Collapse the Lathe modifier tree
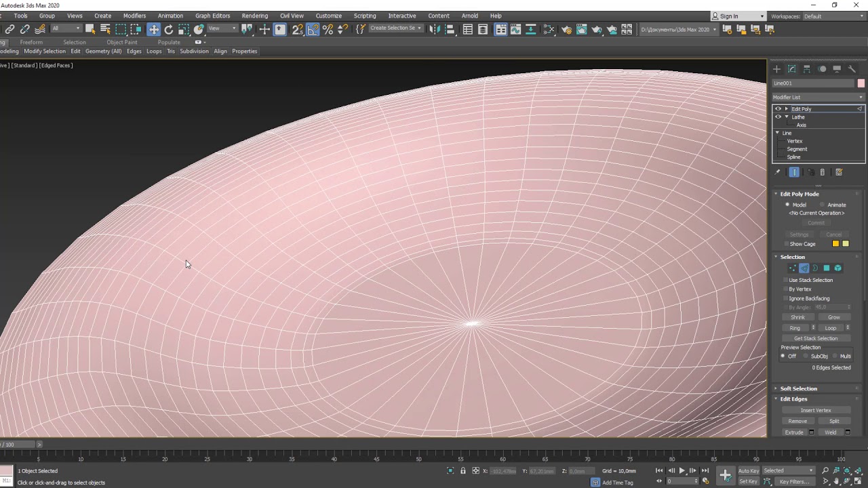Screen dimensions: 868x488 point(787,117)
